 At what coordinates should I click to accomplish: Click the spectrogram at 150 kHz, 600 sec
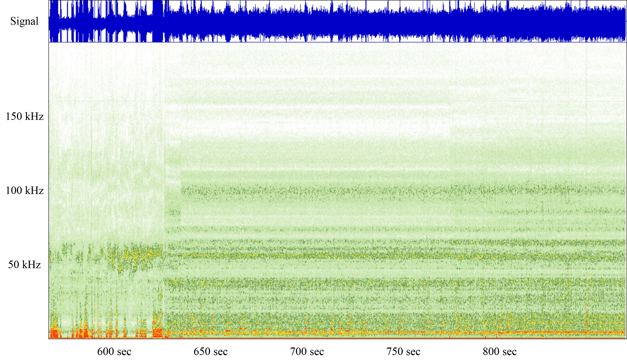(114, 116)
